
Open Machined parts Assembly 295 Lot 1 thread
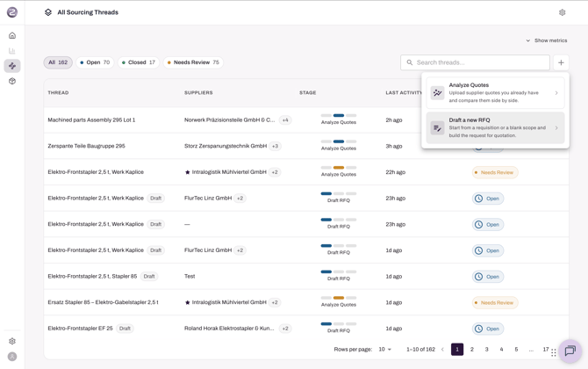point(91,120)
